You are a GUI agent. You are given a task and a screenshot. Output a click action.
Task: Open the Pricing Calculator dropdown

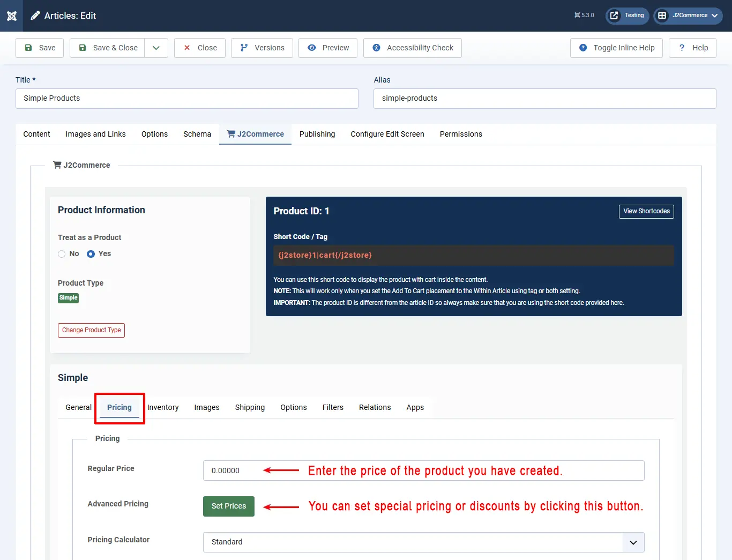[423, 542]
